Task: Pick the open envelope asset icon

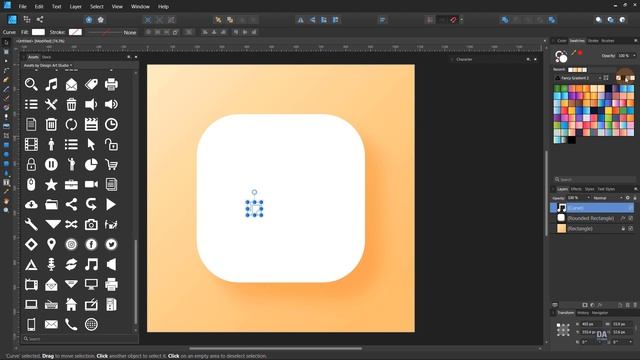Action: (x=71, y=84)
